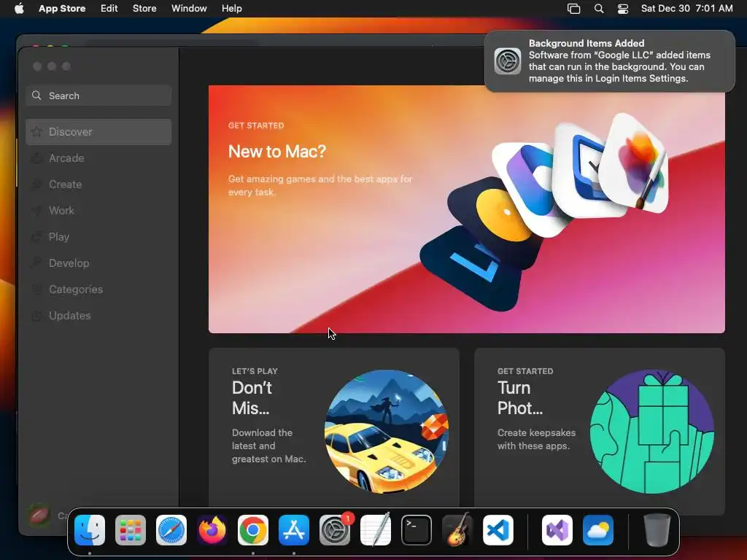
Task: Click the date and time in menu bar
Action: tap(686, 9)
